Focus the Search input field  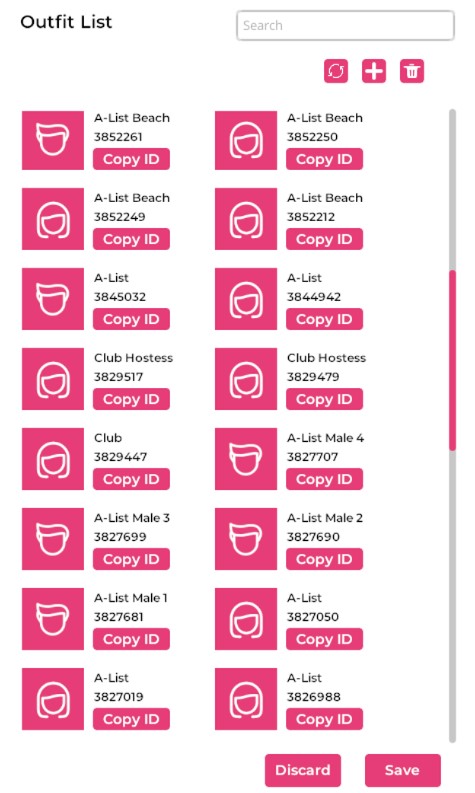click(345, 25)
